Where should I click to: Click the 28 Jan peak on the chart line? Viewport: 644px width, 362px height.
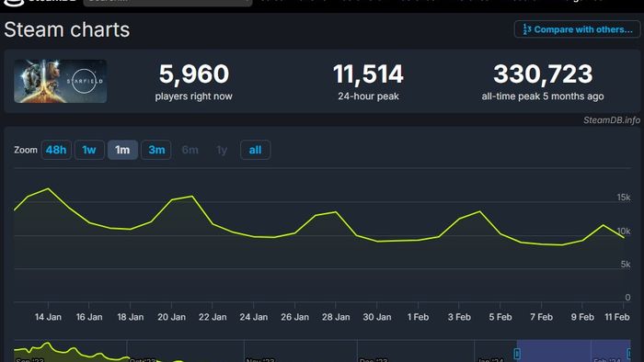click(336, 212)
